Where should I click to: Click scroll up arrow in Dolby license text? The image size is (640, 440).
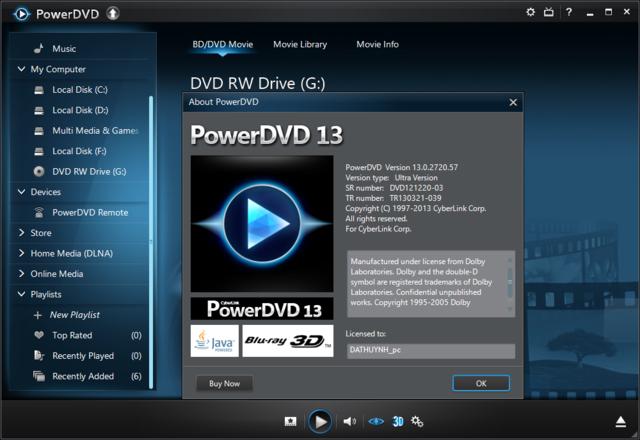[x=510, y=260]
